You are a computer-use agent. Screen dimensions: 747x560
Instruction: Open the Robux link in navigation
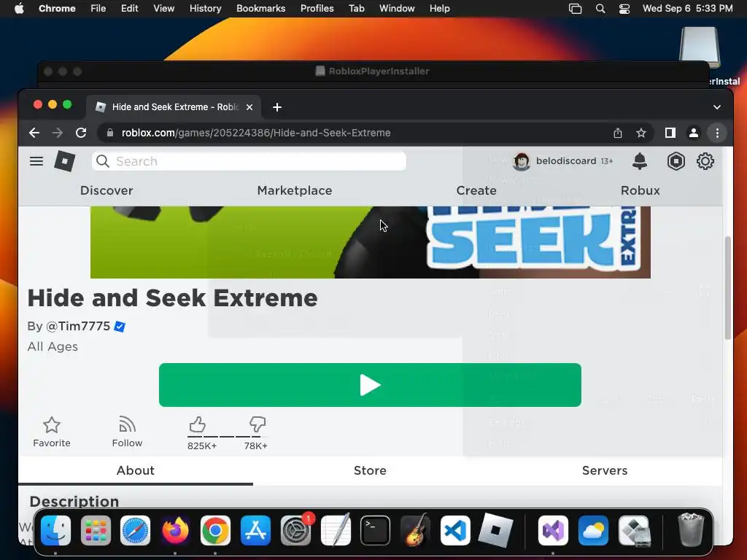coord(640,190)
